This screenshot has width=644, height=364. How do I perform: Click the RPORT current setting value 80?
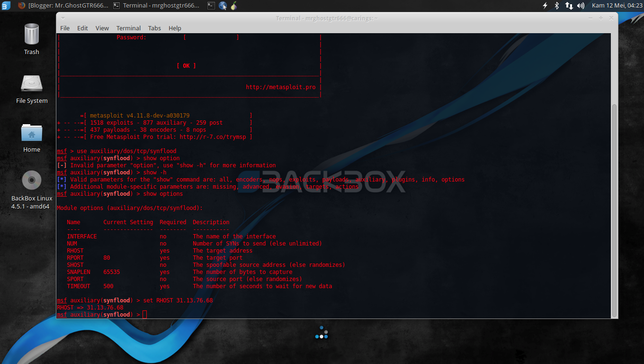107,258
